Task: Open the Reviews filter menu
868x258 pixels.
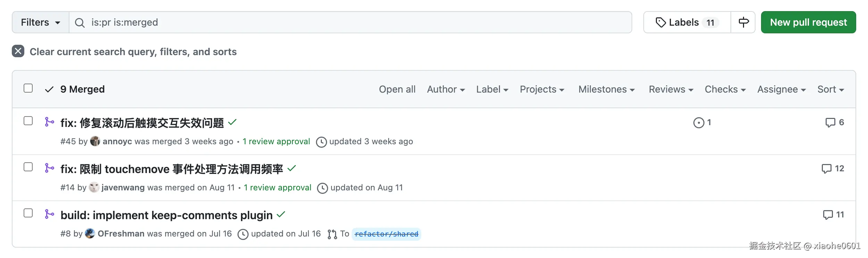Action: 671,89
